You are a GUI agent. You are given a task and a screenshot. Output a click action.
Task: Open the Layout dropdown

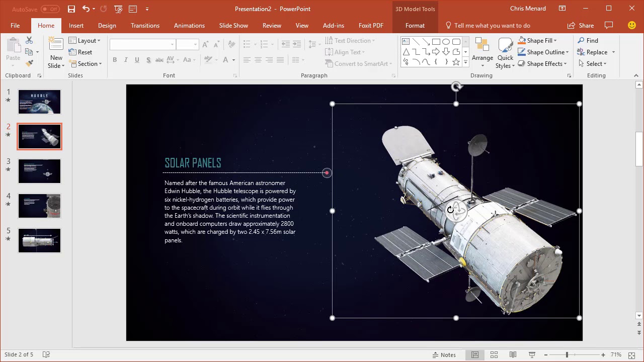pos(85,41)
